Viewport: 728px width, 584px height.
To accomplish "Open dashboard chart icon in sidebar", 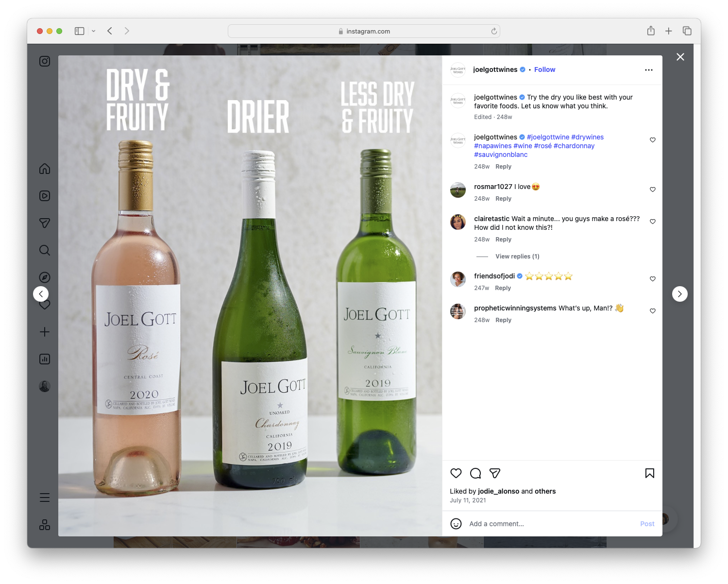I will click(x=45, y=359).
